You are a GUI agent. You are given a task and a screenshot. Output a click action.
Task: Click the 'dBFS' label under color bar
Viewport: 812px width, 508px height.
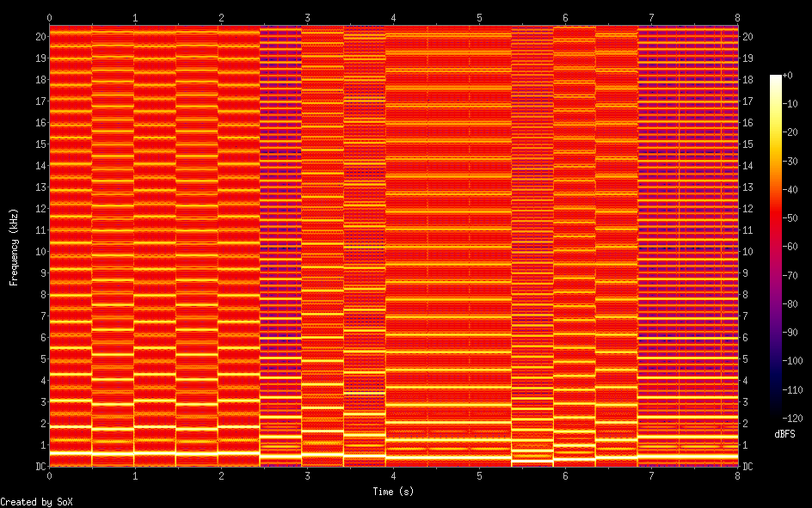[x=784, y=434]
